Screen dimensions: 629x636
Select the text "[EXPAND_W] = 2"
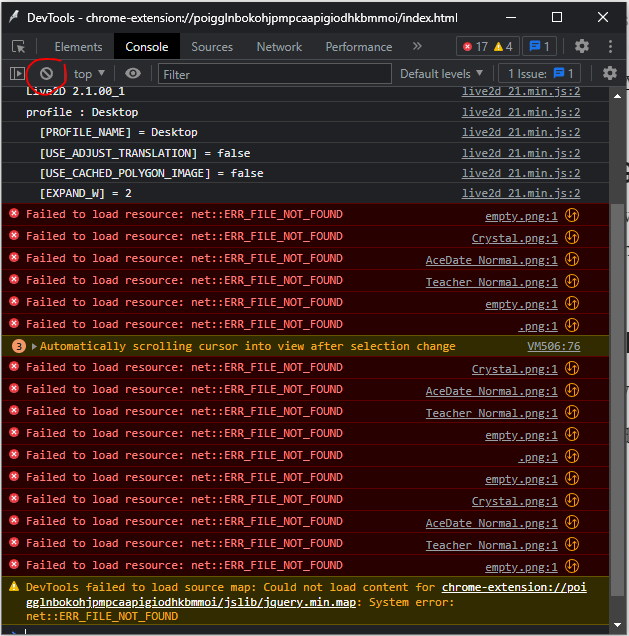coord(85,193)
